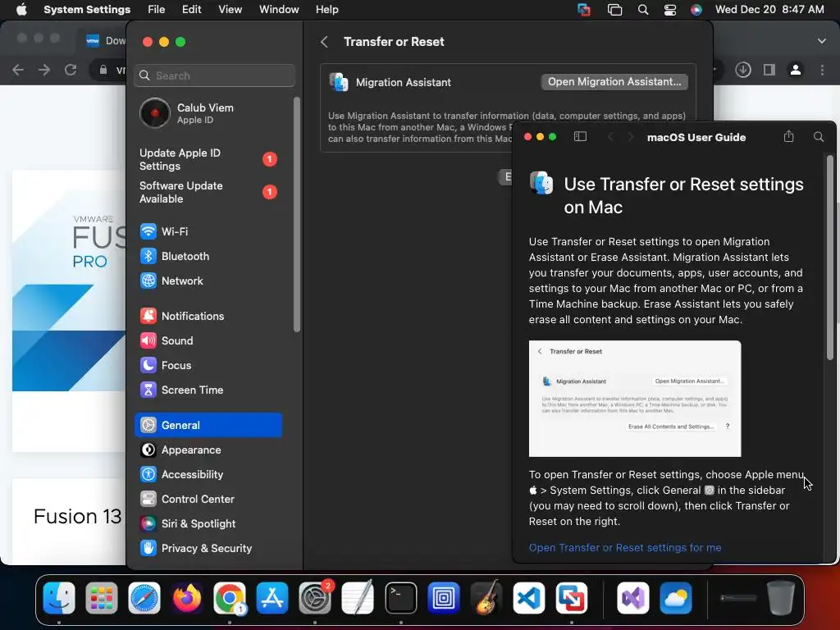Open the Edit menu
Viewport: 840px width, 630px height.
(191, 10)
